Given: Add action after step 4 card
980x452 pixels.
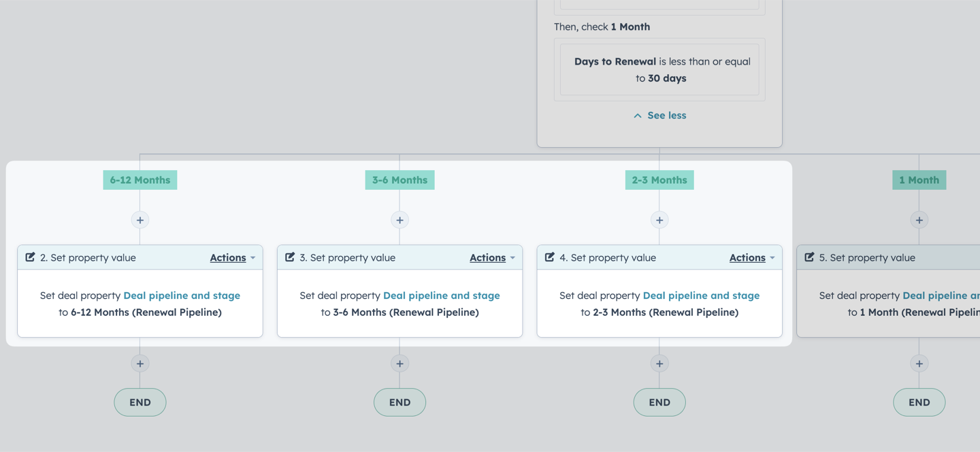Looking at the screenshot, I should tap(659, 364).
